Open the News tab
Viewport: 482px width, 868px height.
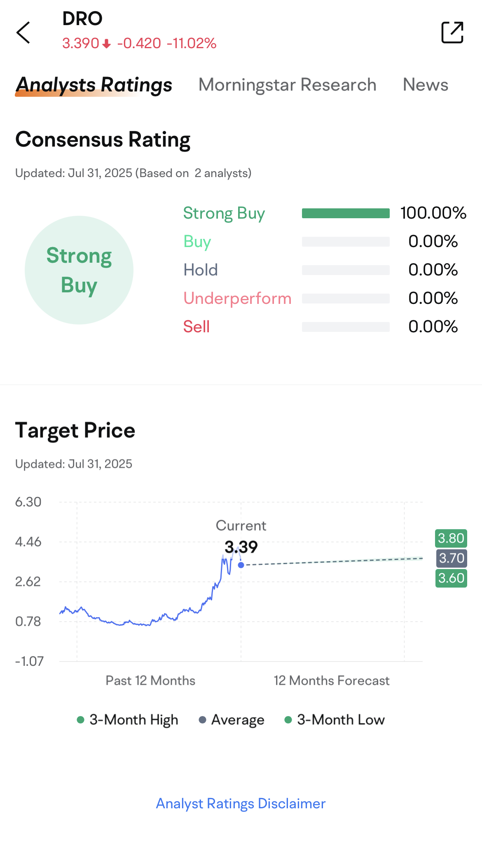(425, 85)
